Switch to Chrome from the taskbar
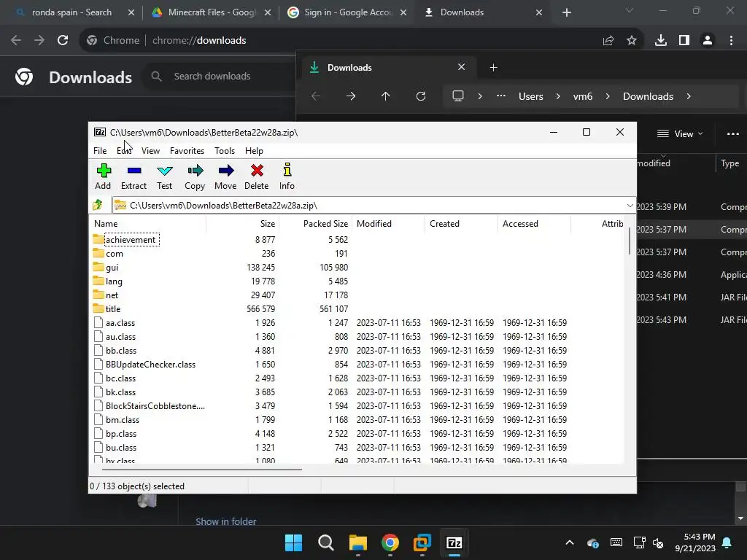Screen dimensions: 747x560 coord(390,542)
